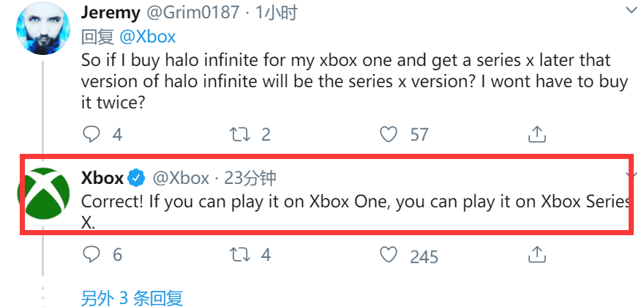The image size is (644, 307).
Task: Click the "23分钟" timestamp on the Xbox tweet
Action: (251, 177)
